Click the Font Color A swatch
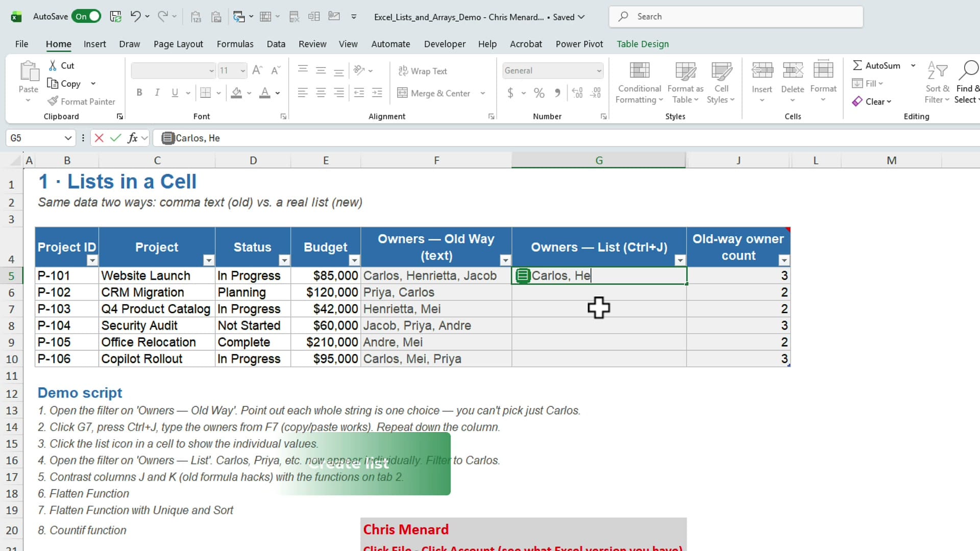The height and width of the screenshot is (551, 980). (x=264, y=93)
